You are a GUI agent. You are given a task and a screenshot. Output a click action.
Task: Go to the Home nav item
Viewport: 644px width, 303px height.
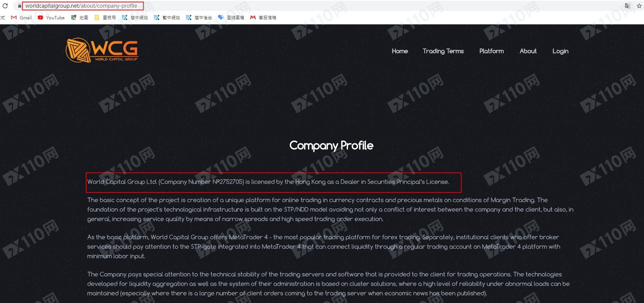click(x=400, y=51)
